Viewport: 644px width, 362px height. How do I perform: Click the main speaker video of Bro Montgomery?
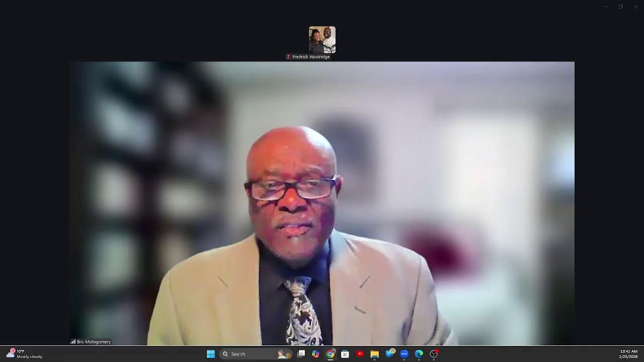pos(322,203)
